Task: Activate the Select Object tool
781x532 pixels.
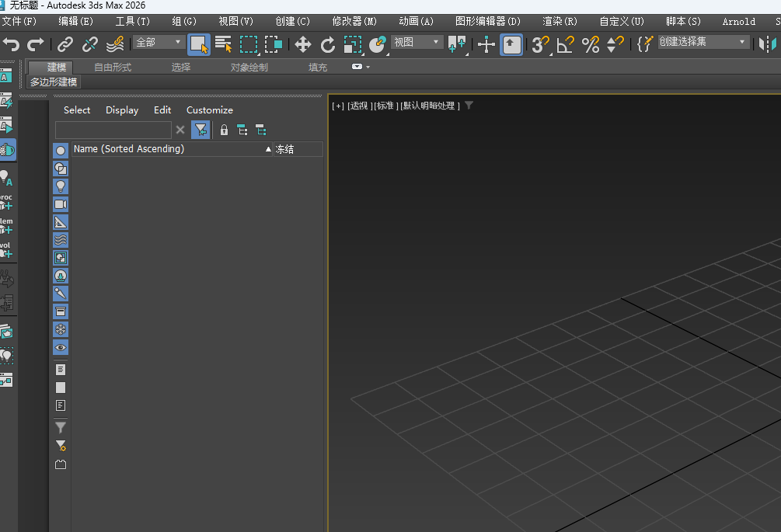Action: (199, 44)
